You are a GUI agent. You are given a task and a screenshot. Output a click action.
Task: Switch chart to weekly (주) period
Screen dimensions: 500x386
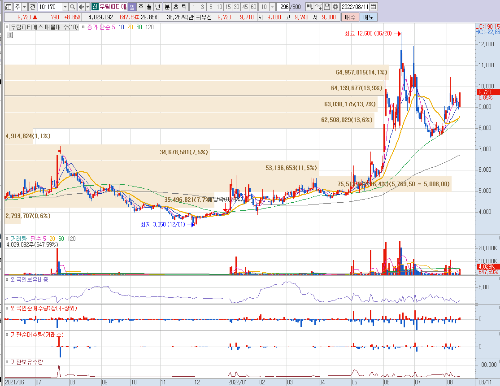[141, 7]
